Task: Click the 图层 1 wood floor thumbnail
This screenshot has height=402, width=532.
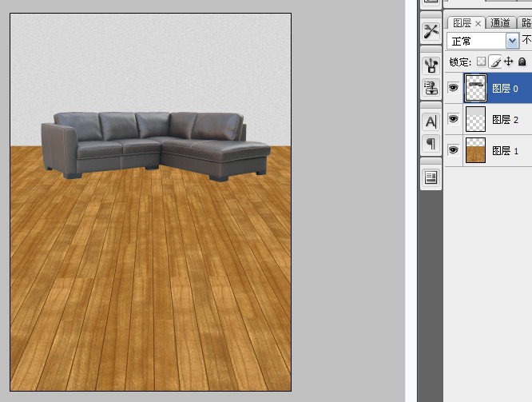Action: point(475,150)
